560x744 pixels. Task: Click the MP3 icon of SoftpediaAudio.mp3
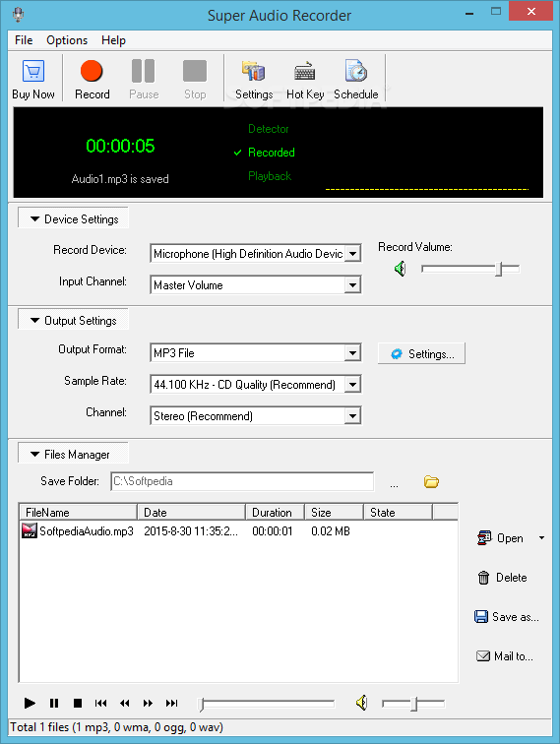30,530
